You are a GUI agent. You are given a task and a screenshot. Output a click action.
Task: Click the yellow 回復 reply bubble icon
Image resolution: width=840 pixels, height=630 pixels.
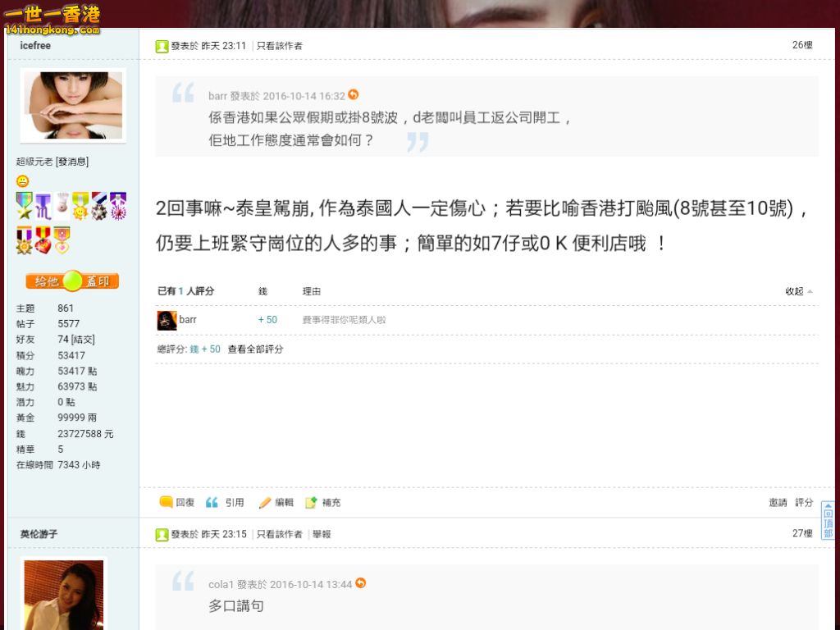[x=166, y=502]
